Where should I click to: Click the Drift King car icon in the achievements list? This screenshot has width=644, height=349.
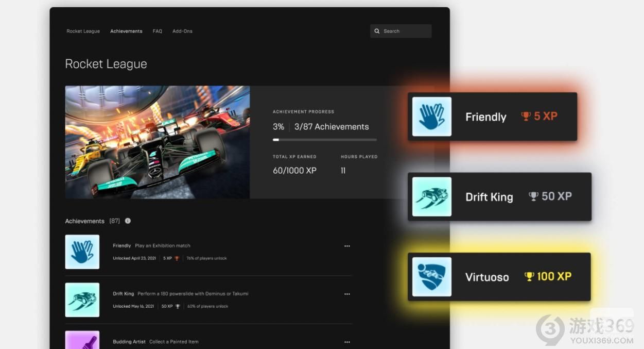[x=82, y=300]
